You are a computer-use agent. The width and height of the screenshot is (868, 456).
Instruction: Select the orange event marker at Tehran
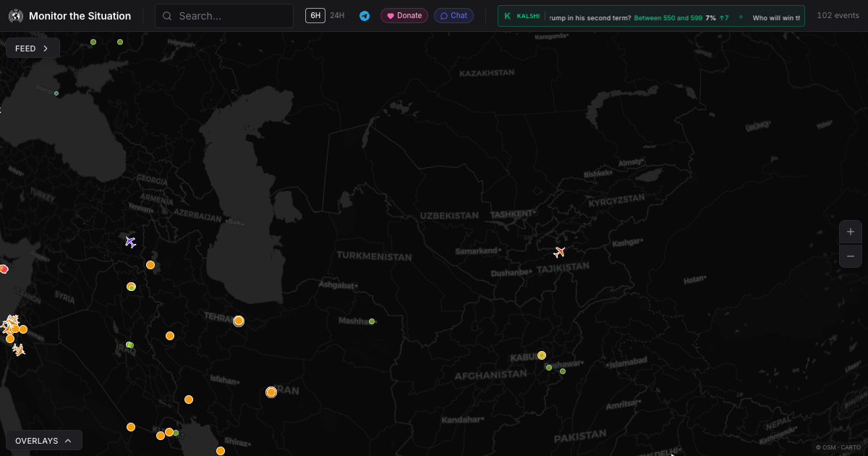coord(239,321)
